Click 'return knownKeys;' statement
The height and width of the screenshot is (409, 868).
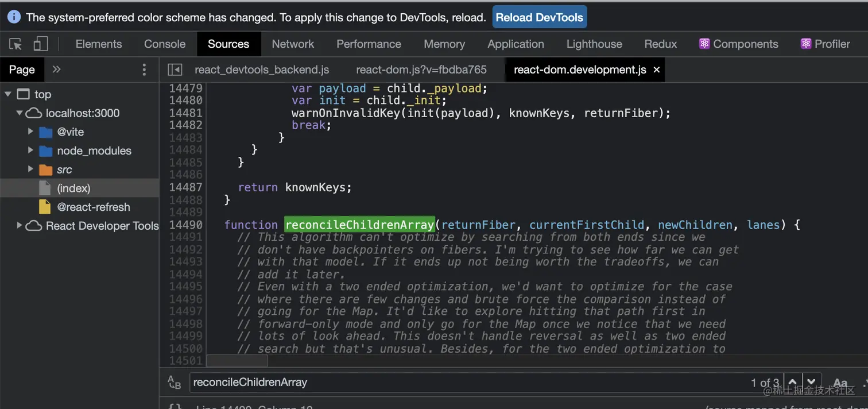pos(295,187)
